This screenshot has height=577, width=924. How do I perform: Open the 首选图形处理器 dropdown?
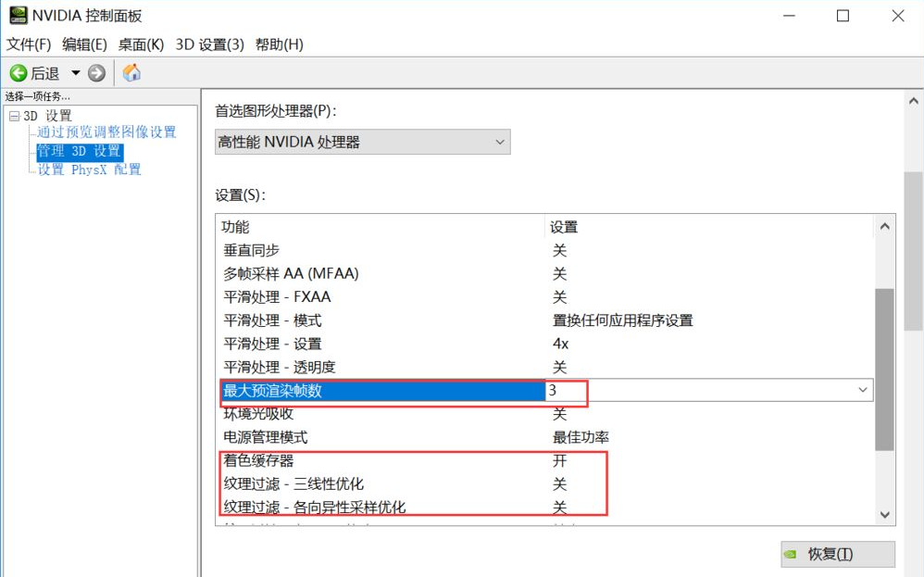pos(362,142)
